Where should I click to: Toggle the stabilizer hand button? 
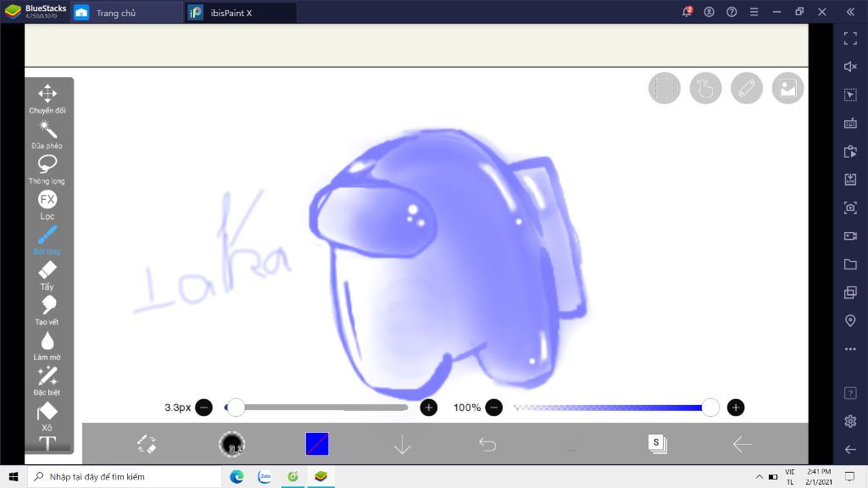705,88
